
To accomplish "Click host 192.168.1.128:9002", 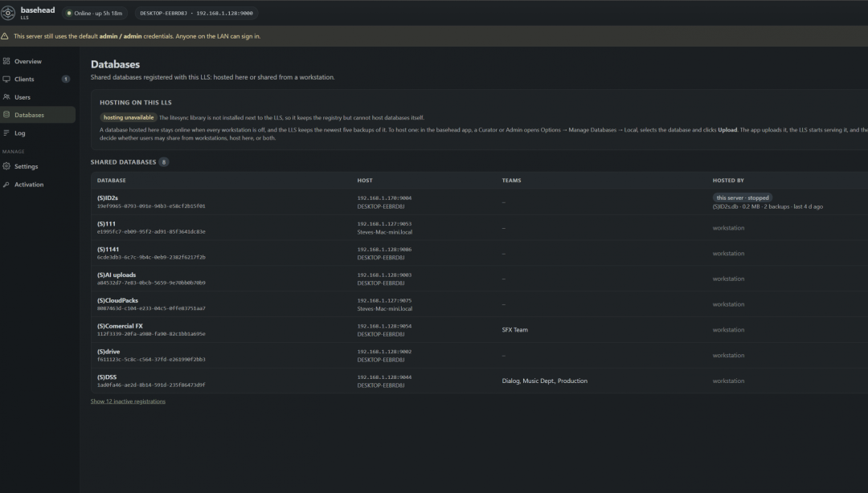I will [384, 352].
